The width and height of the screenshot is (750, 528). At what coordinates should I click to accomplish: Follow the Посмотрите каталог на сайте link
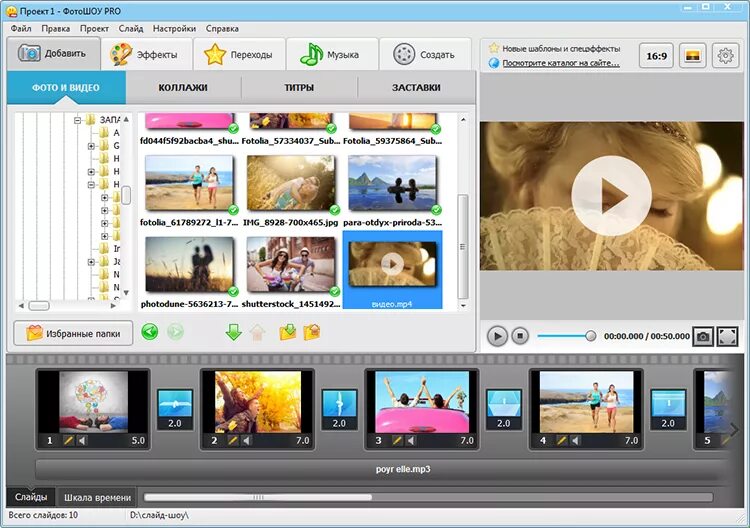click(561, 63)
